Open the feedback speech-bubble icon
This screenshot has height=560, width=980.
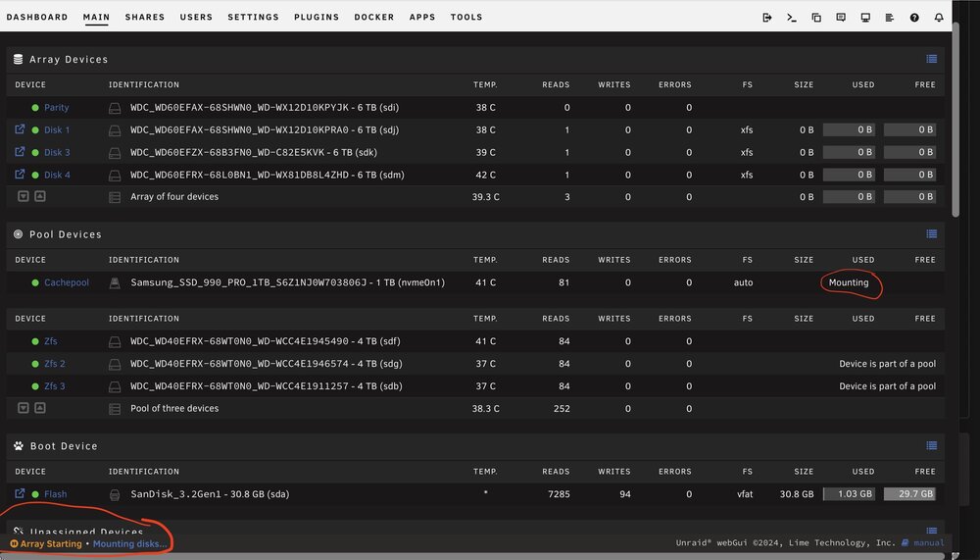click(x=841, y=18)
